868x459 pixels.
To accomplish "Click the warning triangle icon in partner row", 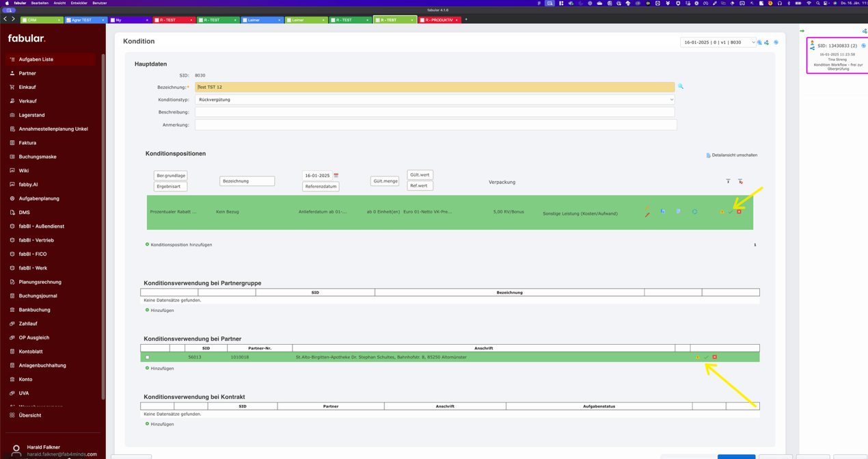I will click(698, 357).
